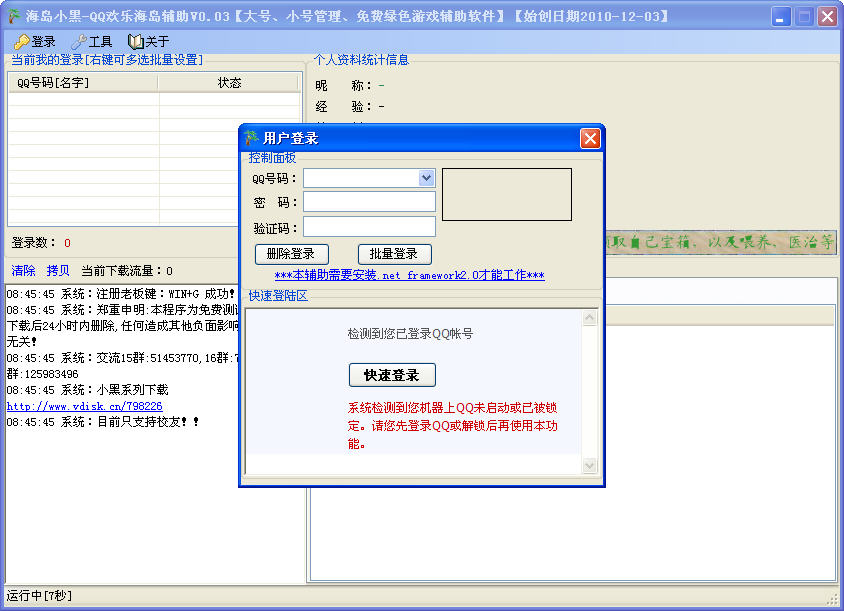Click the palm tree icon in main title bar

[13, 16]
